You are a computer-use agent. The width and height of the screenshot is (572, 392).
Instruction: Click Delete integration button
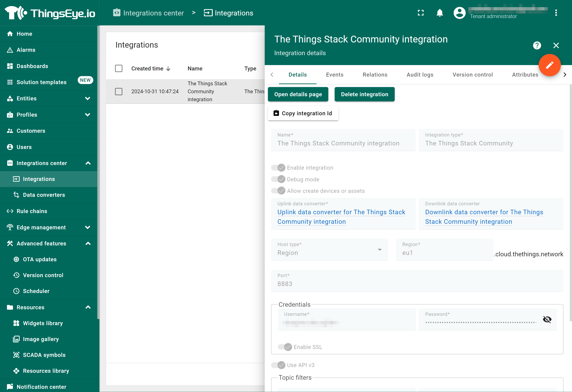coord(364,94)
